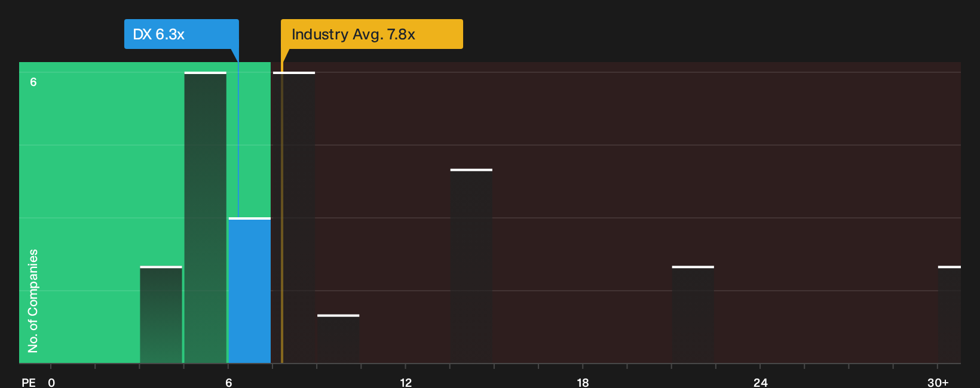The width and height of the screenshot is (980, 388).
Task: Select the histogram bar near PE 21
Action: [x=693, y=315]
